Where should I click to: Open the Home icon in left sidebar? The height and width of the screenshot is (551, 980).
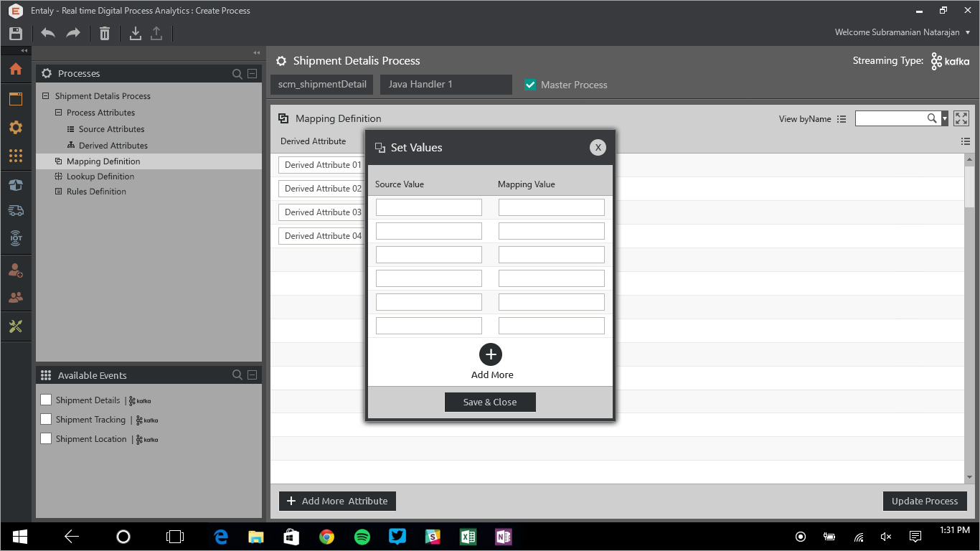pos(16,70)
